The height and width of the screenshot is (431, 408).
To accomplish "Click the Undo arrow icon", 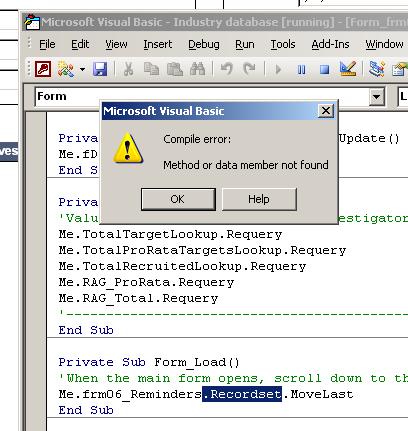I will pyautogui.click(x=227, y=69).
